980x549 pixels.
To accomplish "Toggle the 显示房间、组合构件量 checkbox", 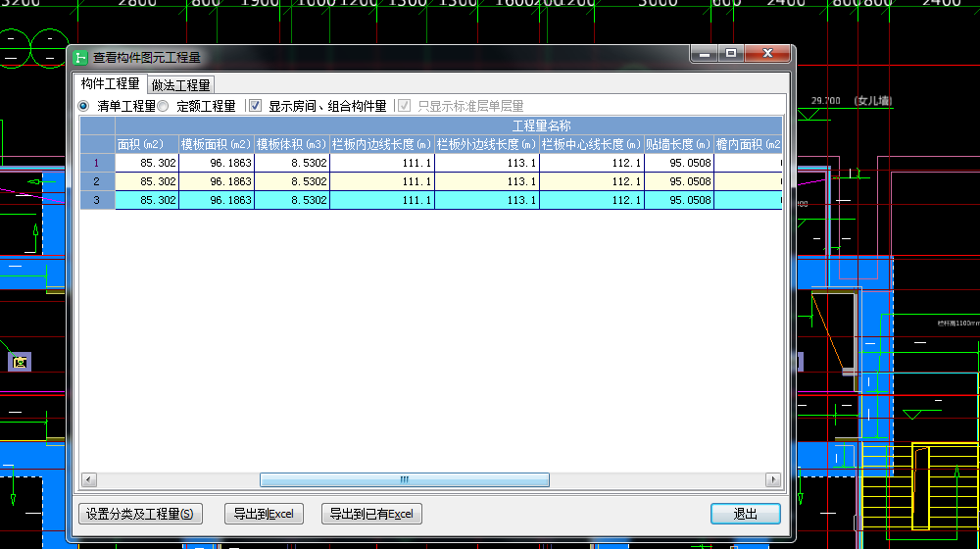I will pyautogui.click(x=255, y=106).
